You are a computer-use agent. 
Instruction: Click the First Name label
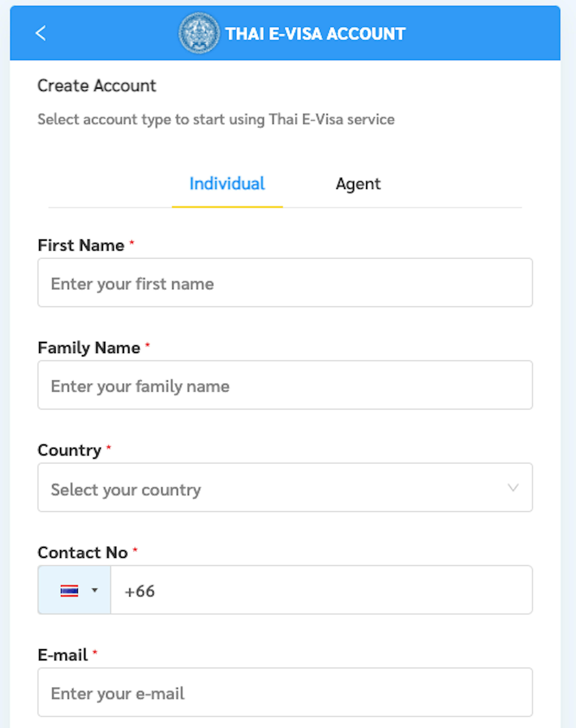coord(81,245)
